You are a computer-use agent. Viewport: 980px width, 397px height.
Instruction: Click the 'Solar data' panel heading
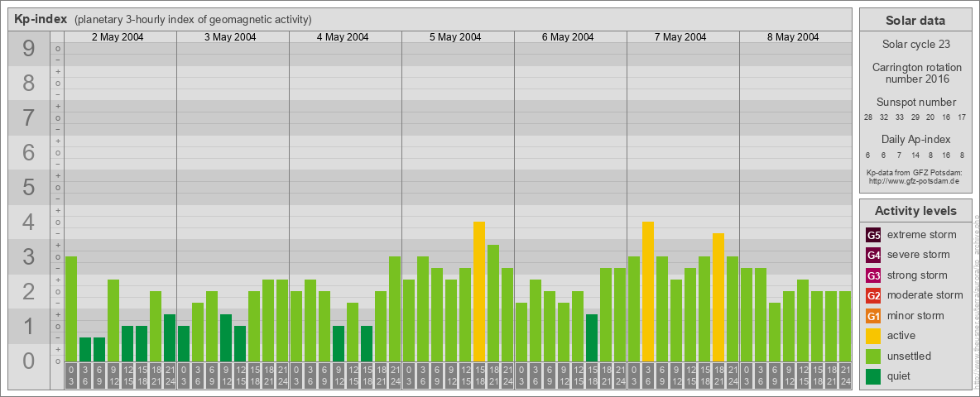point(915,21)
